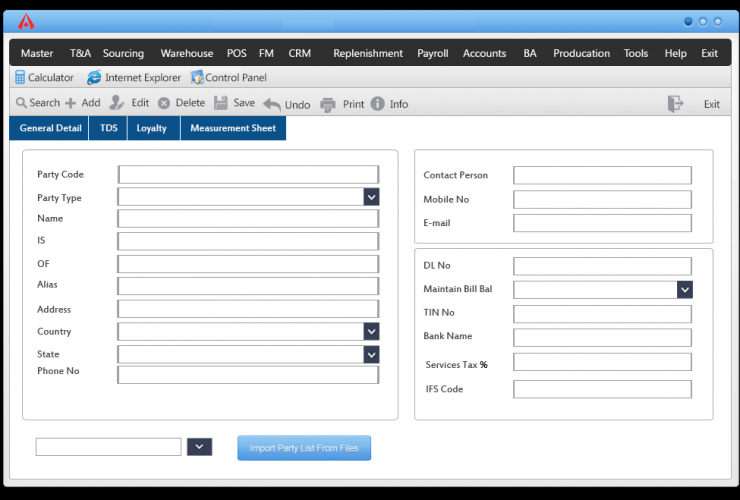The image size is (740, 500).
Task: Click the Search magnifier icon
Action: [21, 102]
